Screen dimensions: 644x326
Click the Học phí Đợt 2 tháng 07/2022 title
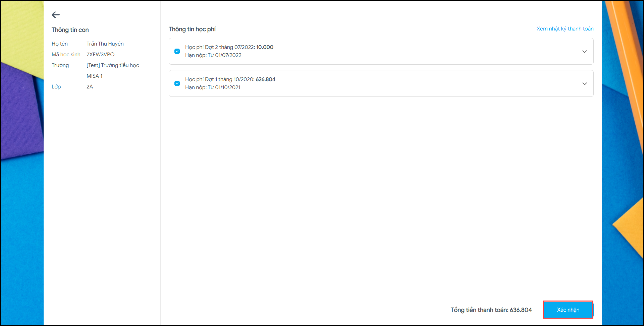[229, 47]
